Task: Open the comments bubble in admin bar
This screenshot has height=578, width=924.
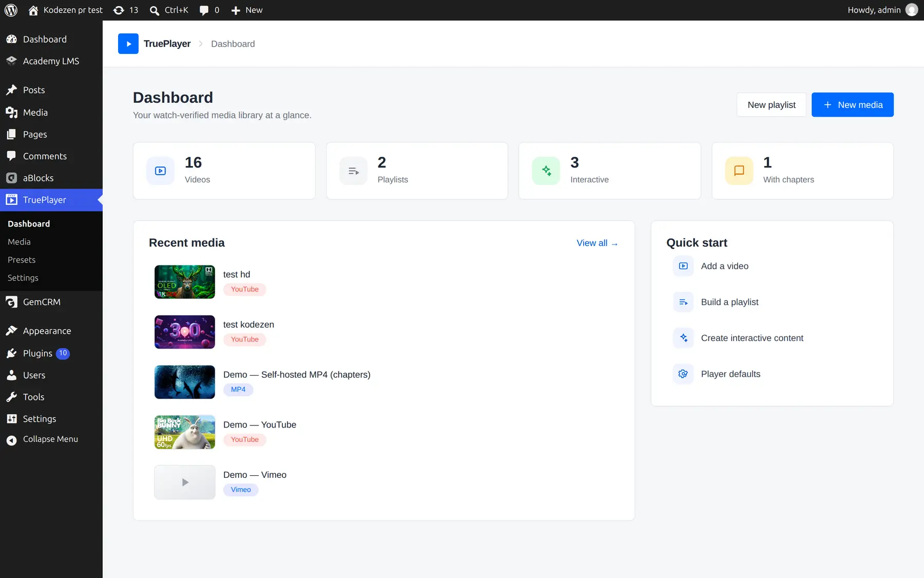Action: (x=204, y=10)
